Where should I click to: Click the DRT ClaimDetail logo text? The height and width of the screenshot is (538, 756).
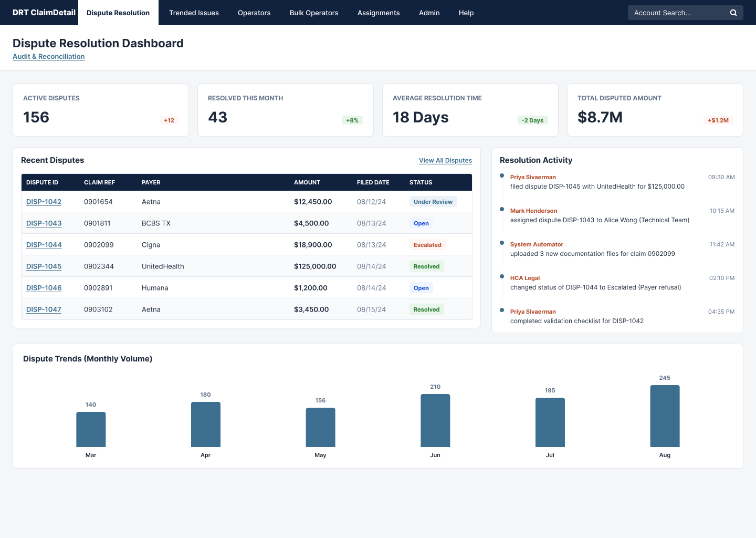coord(44,13)
